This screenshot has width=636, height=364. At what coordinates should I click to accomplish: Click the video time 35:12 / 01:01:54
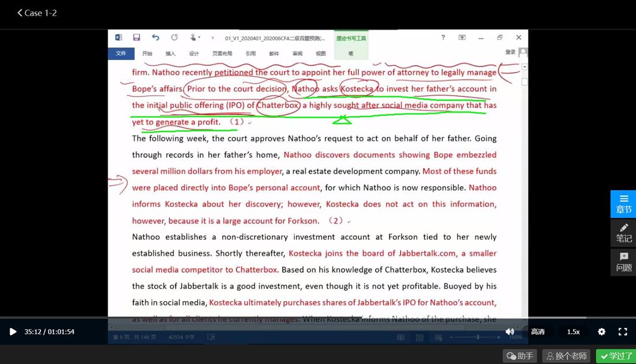(x=50, y=332)
